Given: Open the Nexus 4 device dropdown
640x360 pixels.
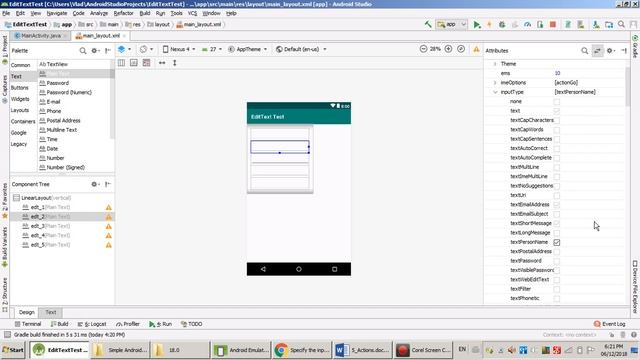Looking at the screenshot, I should click(179, 49).
